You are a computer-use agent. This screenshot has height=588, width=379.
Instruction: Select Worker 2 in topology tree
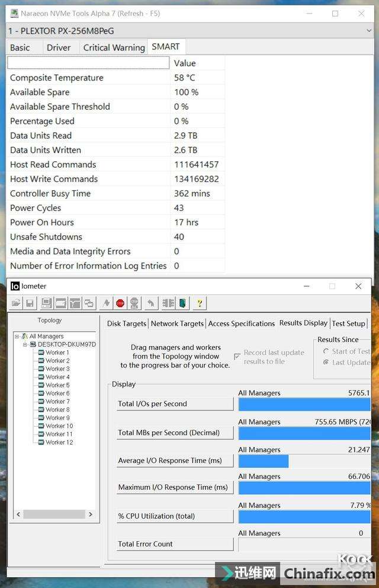(53, 361)
